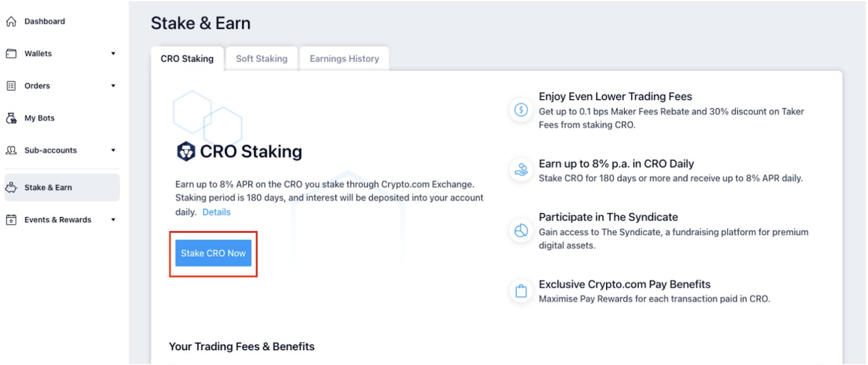Click the Dashboard home icon
Image resolution: width=868 pixels, height=365 pixels.
click(11, 21)
